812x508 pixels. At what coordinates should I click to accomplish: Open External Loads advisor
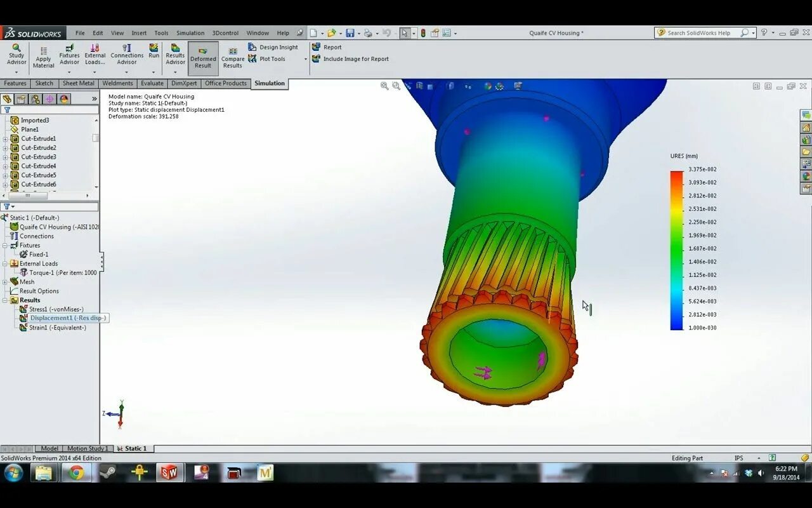95,55
